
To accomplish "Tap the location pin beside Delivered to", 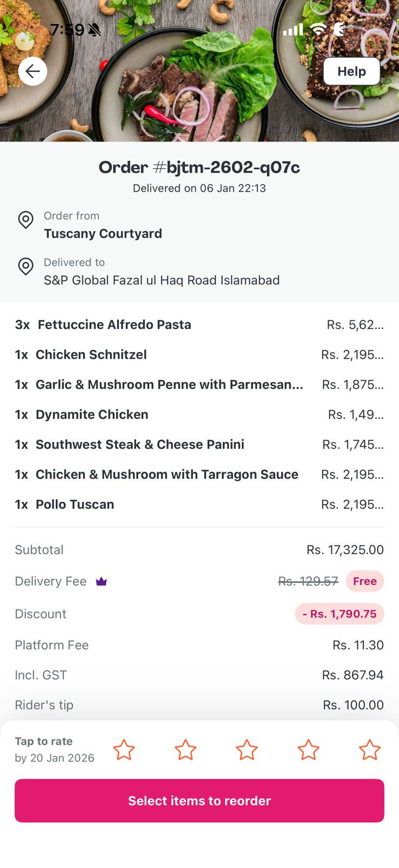I will (x=25, y=266).
